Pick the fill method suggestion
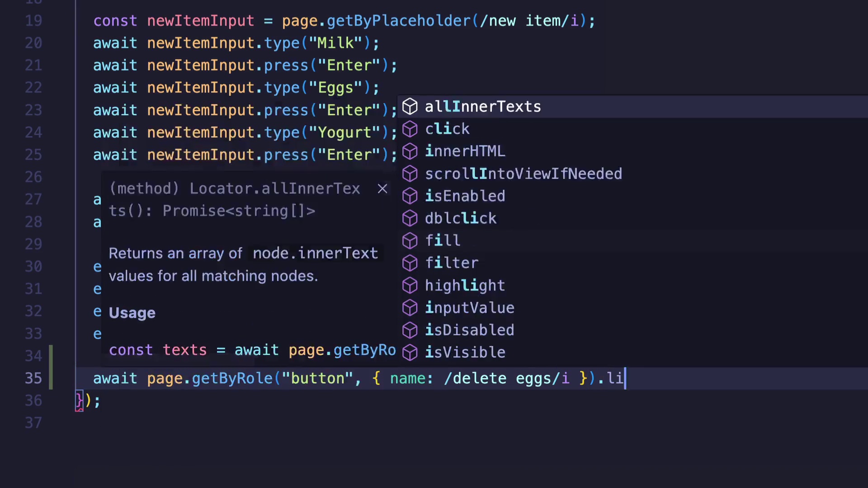The height and width of the screenshot is (488, 868). coord(632,241)
